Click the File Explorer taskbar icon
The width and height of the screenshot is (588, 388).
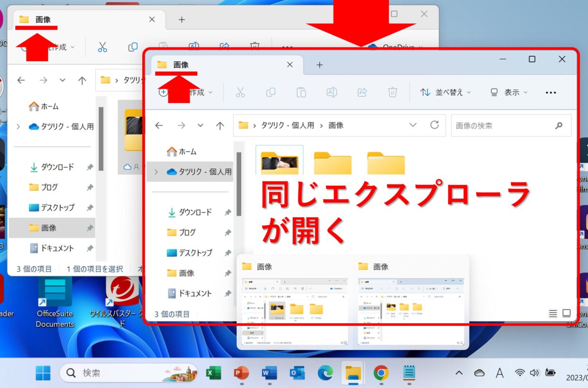(x=353, y=373)
